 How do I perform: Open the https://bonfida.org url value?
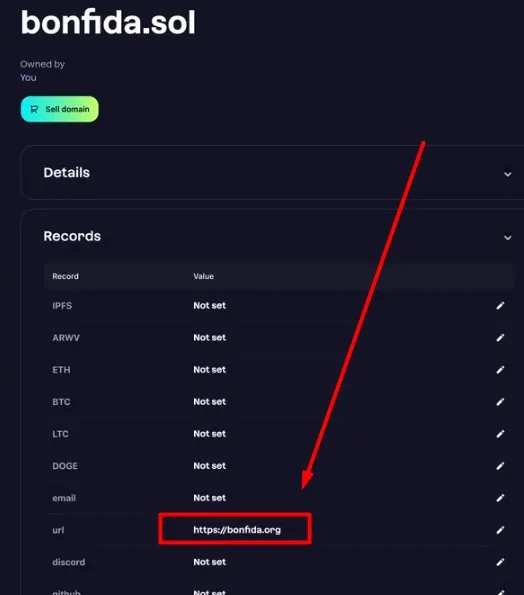(237, 530)
